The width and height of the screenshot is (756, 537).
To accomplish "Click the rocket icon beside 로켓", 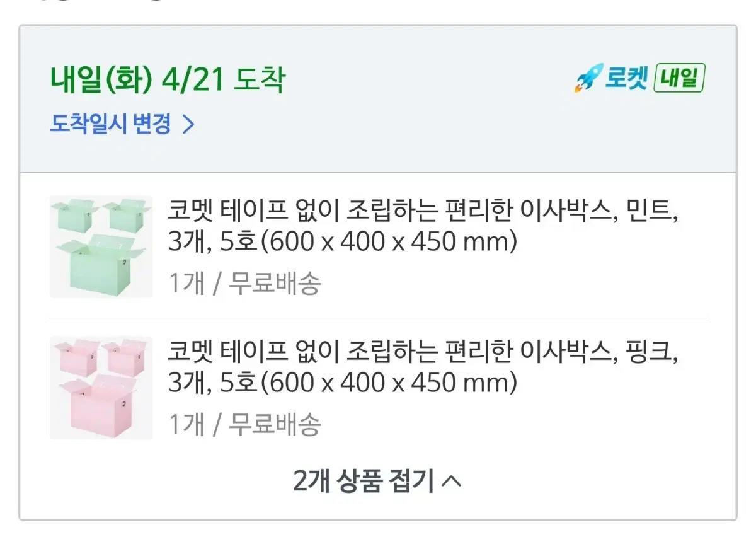I will 585,79.
